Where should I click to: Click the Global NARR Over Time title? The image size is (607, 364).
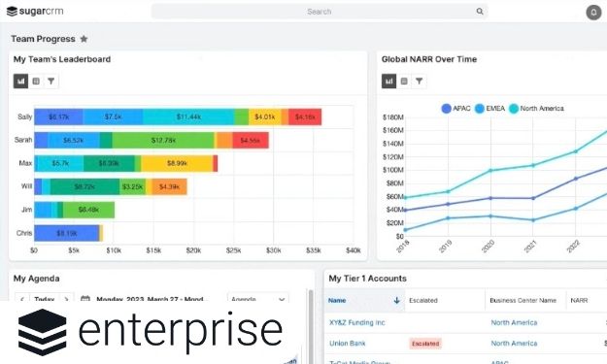pyautogui.click(x=429, y=59)
